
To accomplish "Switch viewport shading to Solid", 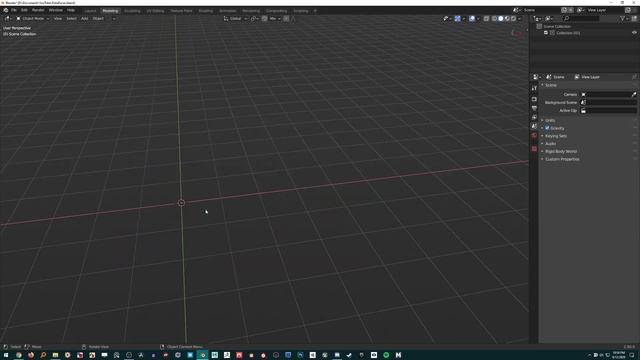I will pos(501,18).
